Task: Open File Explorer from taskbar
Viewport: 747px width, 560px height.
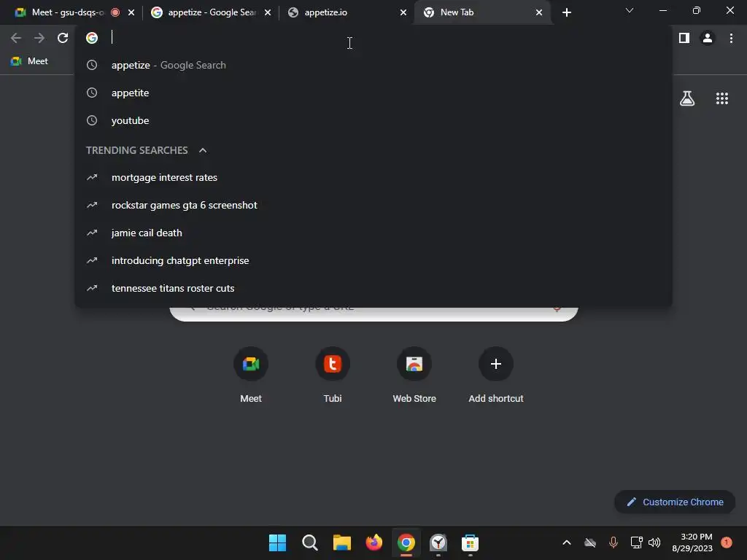Action: (341, 542)
